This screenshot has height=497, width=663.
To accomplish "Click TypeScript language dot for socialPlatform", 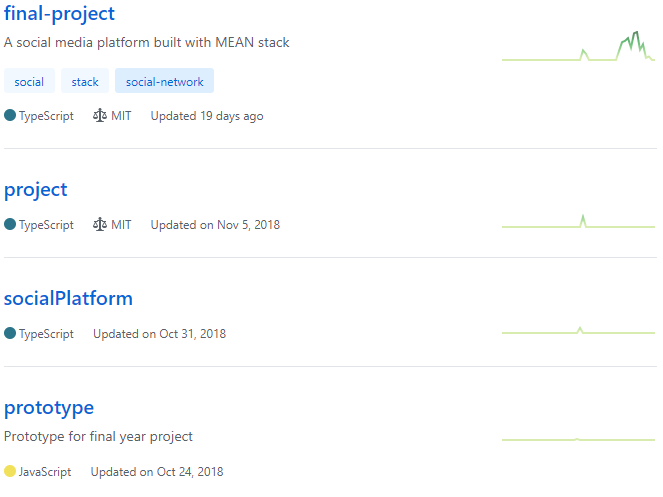I will [10, 333].
